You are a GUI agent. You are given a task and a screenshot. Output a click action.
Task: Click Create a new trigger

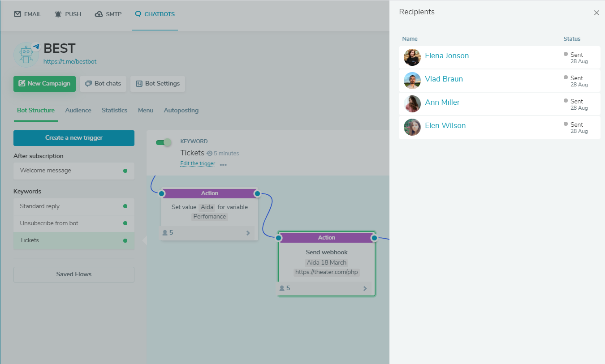tap(74, 138)
